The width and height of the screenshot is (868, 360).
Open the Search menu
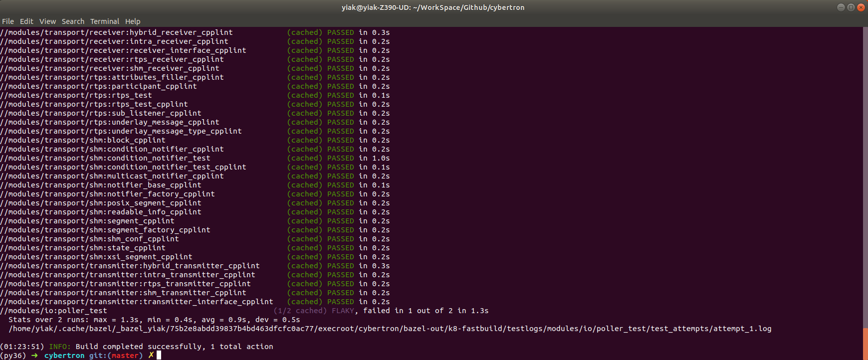(x=73, y=21)
